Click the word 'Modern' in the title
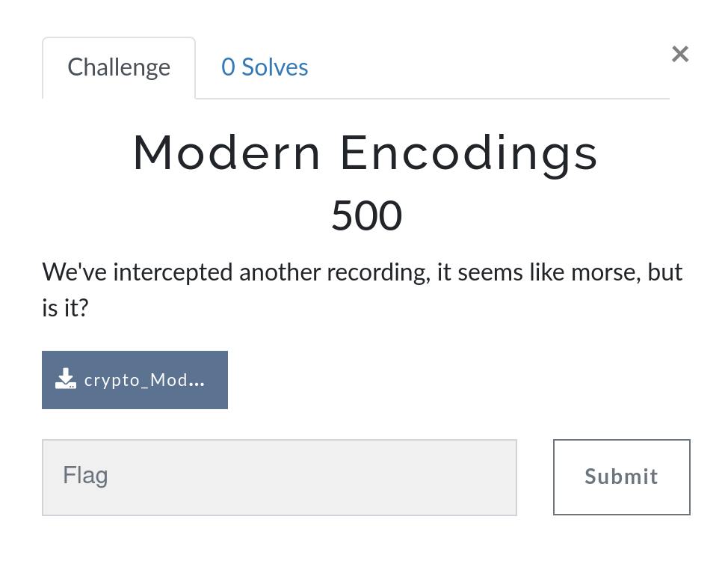Screen dimensions: 728x567 (x=226, y=153)
